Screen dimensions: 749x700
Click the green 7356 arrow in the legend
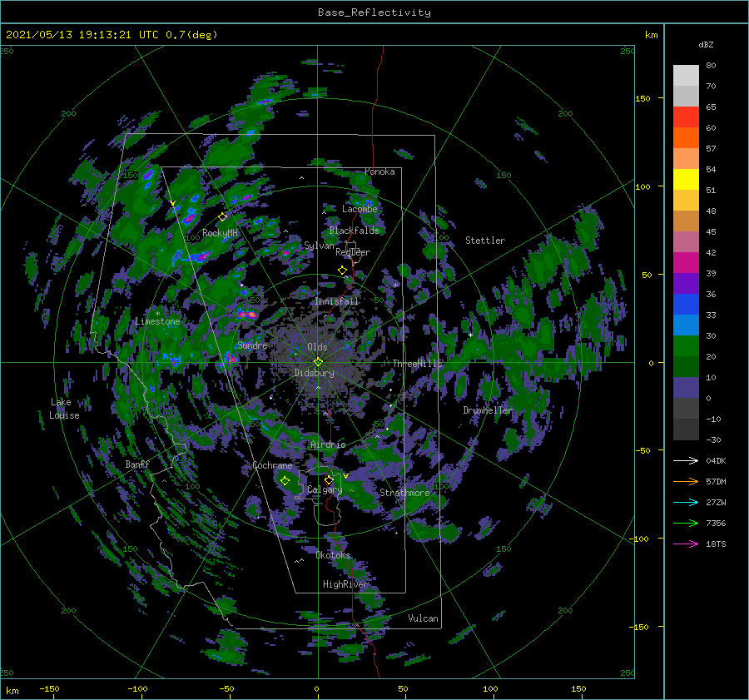tap(686, 524)
